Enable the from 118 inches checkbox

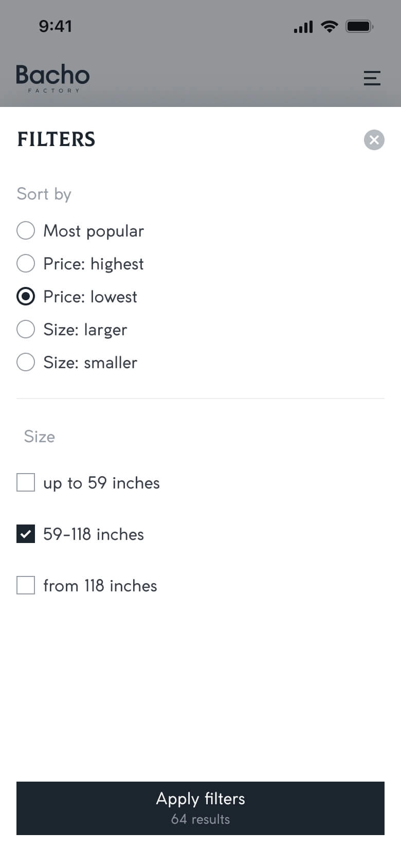click(x=26, y=585)
